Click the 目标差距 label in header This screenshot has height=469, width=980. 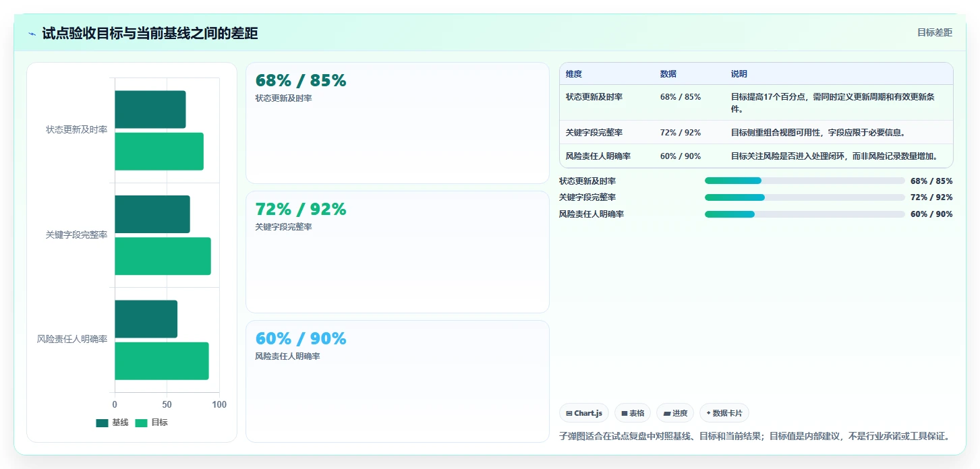point(935,32)
